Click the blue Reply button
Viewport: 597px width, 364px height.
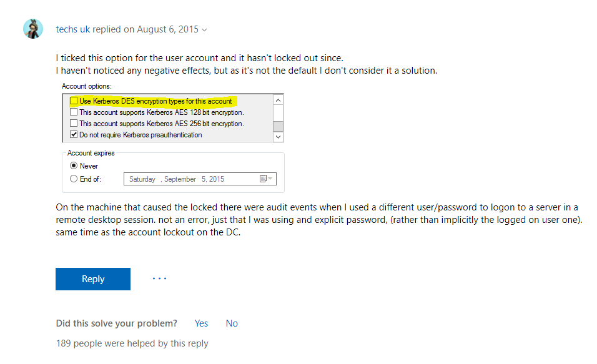coord(93,279)
